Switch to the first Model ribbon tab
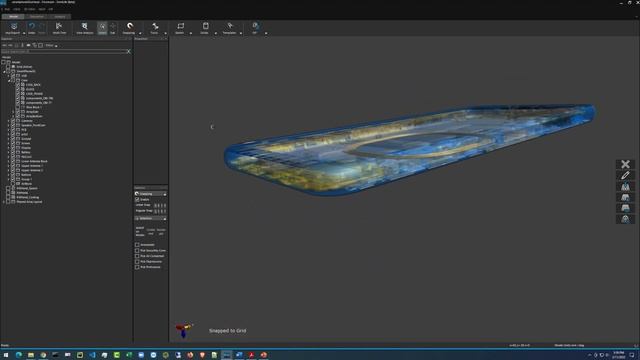This screenshot has width=640, height=360. tap(13, 17)
